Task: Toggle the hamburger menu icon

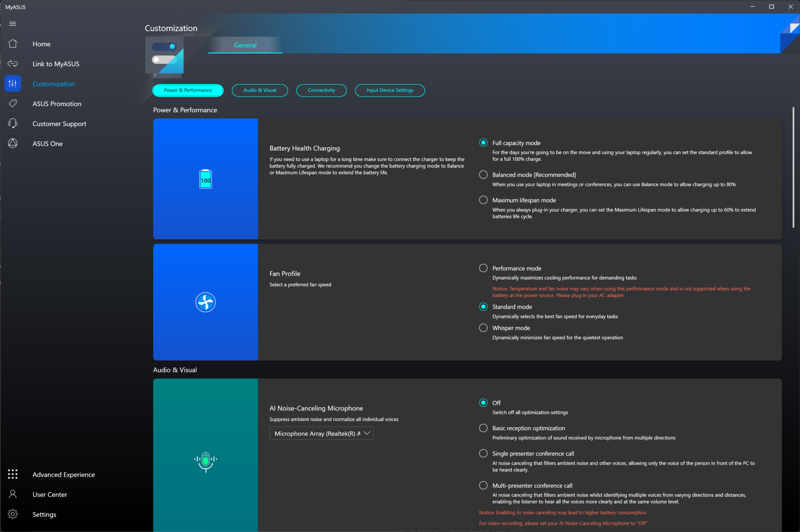Action: point(12,24)
